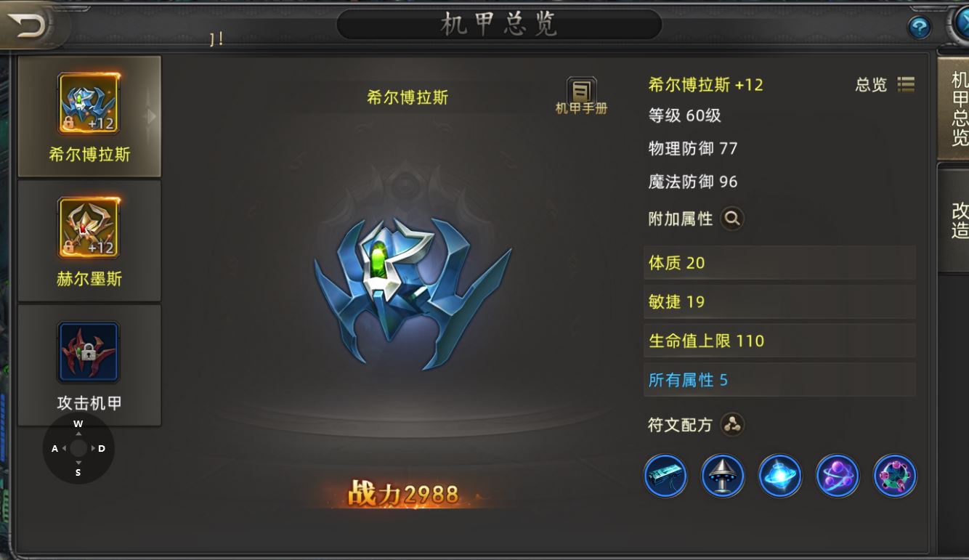Select the locked 攻击机甲 card
Viewport: 969px width, 560px height.
click(89, 365)
